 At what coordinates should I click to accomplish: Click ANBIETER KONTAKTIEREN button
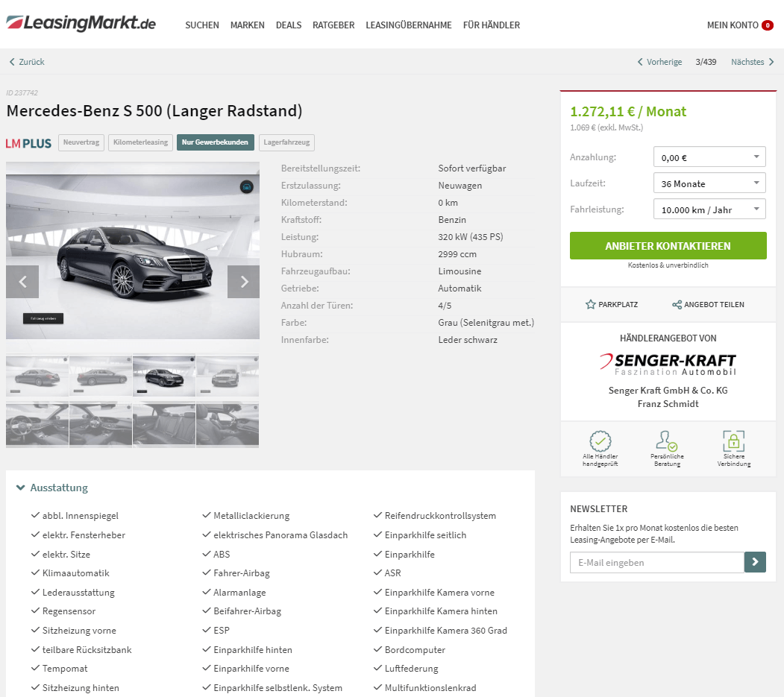pyautogui.click(x=668, y=246)
